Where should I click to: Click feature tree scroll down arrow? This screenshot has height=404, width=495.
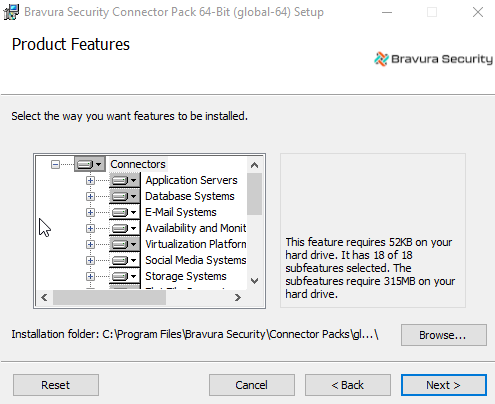click(x=254, y=281)
